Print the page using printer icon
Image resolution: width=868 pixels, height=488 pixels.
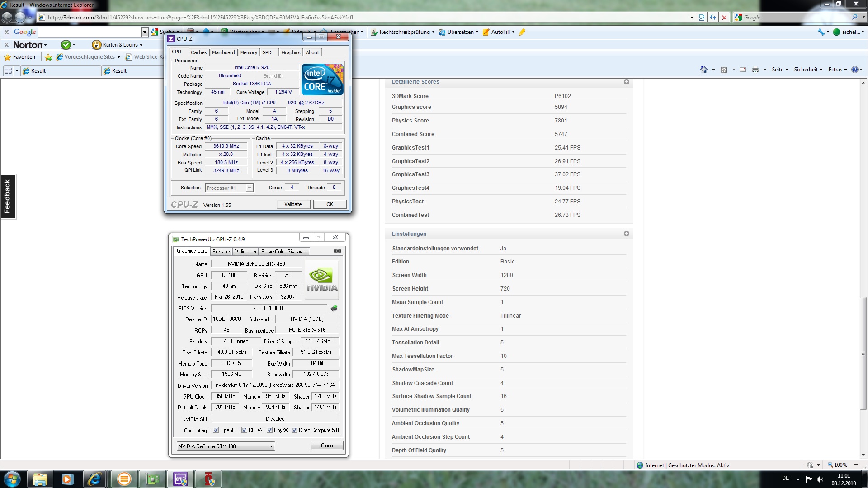point(755,70)
